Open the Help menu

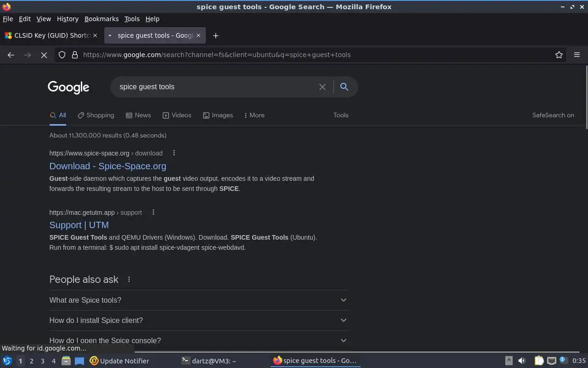(x=153, y=19)
